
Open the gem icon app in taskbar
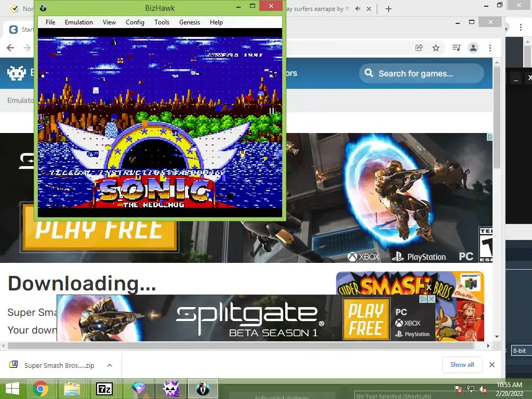[138, 389]
